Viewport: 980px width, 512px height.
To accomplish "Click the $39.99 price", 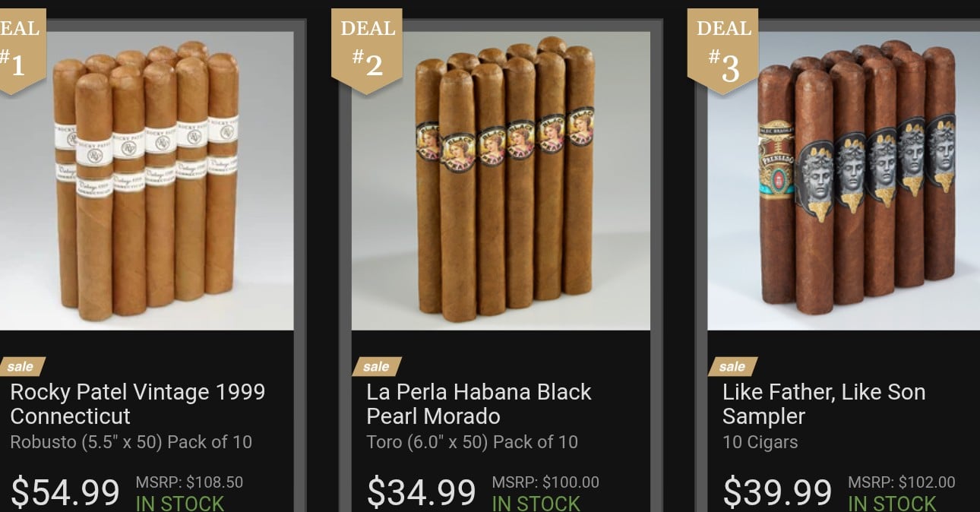I will [777, 492].
